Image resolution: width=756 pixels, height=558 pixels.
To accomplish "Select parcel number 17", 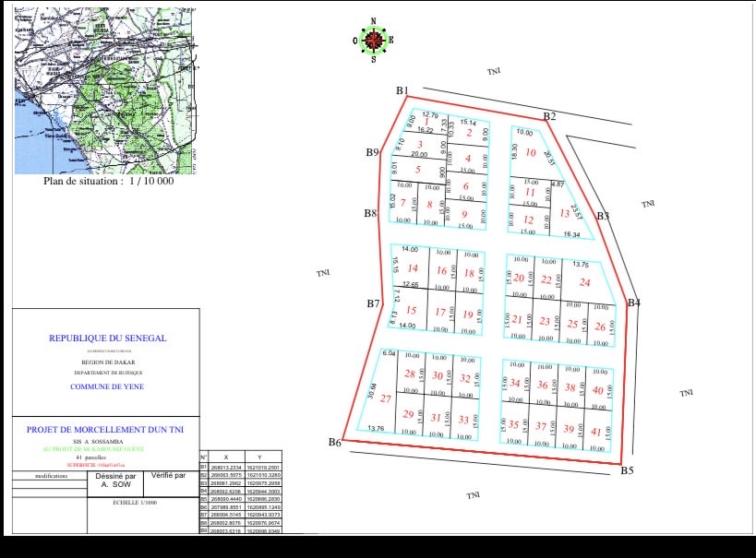I will (440, 313).
